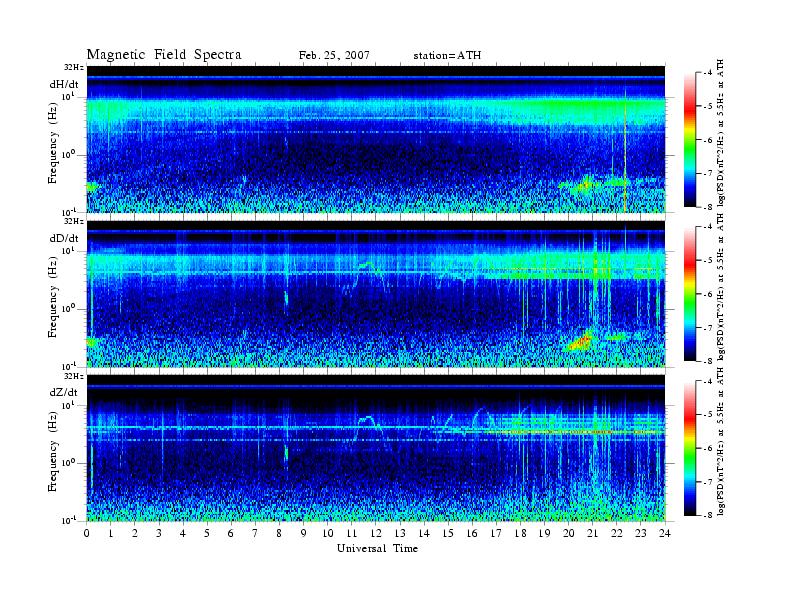Image resolution: width=792 pixels, height=612 pixels.
Task: Click the -6 value on middle color scale
Action: click(x=708, y=294)
